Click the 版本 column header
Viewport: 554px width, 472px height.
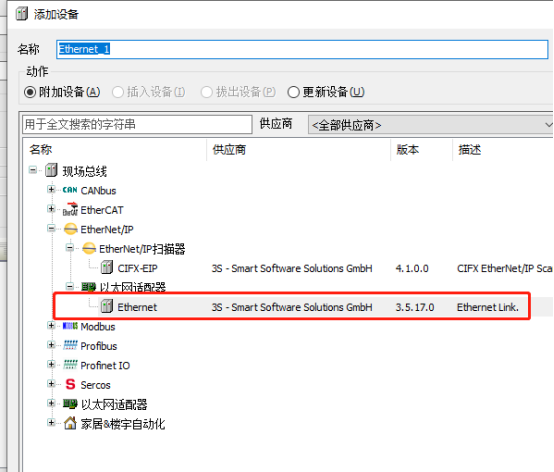[407, 150]
